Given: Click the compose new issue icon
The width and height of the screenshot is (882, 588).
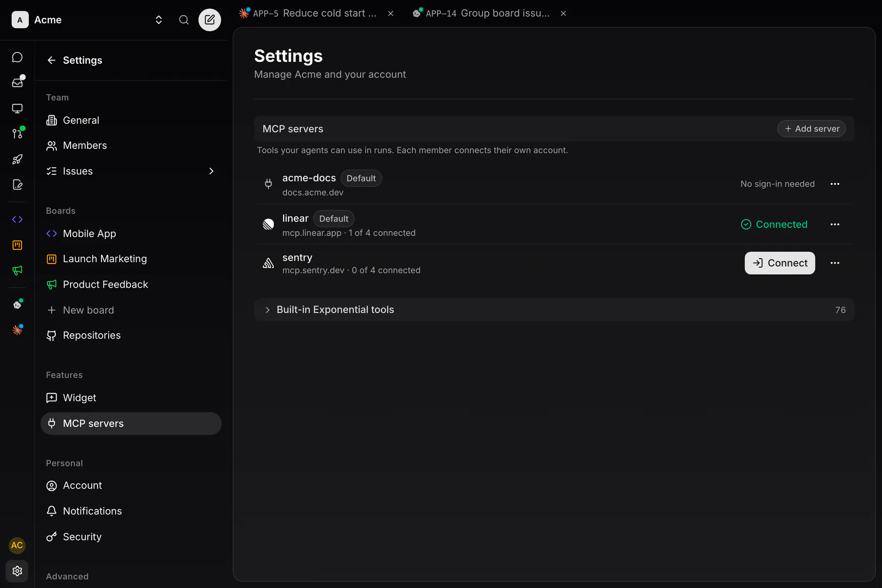Looking at the screenshot, I should coord(210,20).
